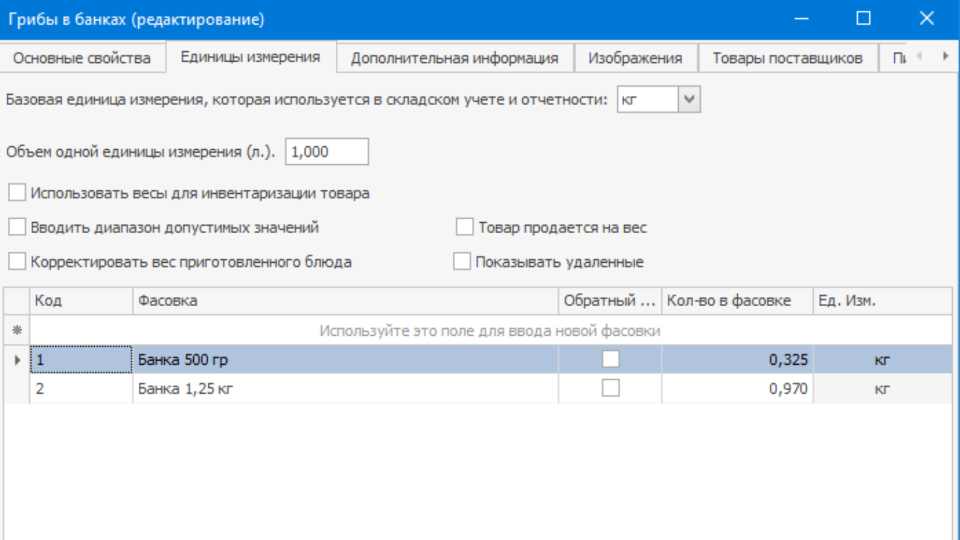Check Обратный box for Банка 1,25 кг

(x=610, y=388)
